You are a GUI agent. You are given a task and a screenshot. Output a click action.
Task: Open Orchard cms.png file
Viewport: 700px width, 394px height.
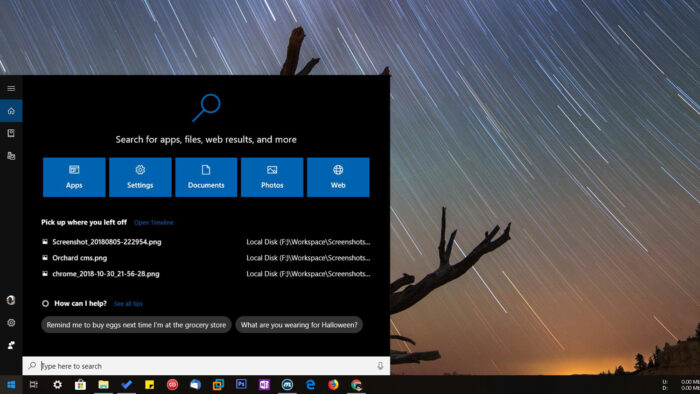tap(206, 258)
